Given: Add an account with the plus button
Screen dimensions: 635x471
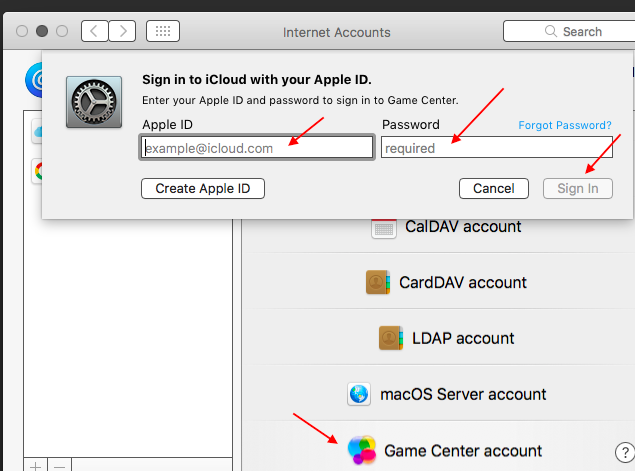Looking at the screenshot, I should [x=36, y=466].
